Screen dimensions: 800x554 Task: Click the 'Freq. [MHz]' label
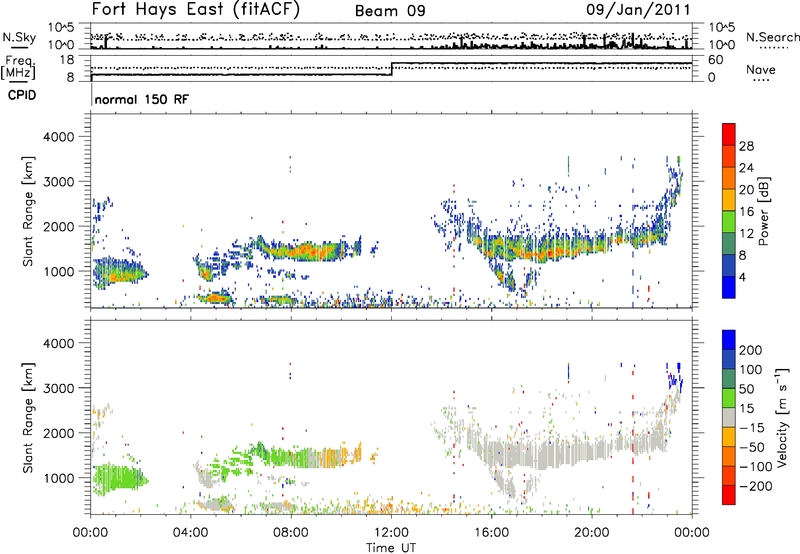18,68
